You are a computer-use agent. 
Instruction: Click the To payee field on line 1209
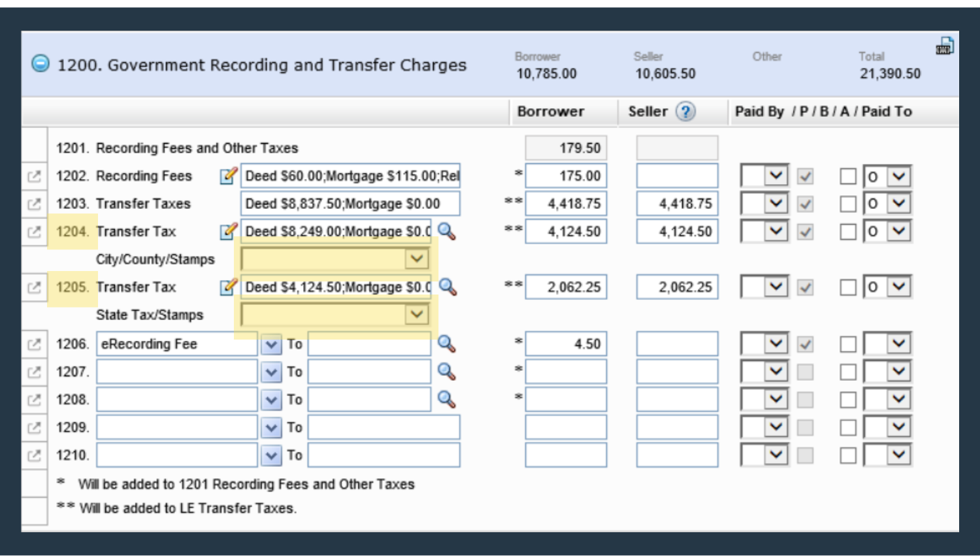[x=384, y=428]
